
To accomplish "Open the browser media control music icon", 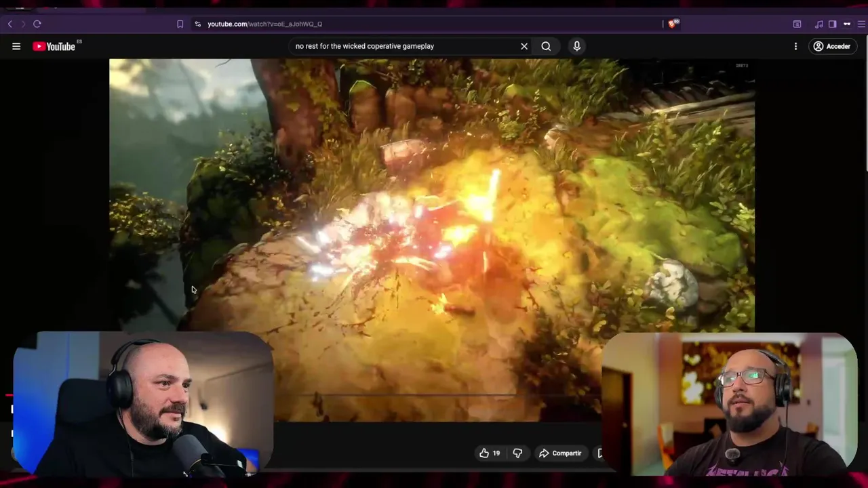I will click(819, 24).
